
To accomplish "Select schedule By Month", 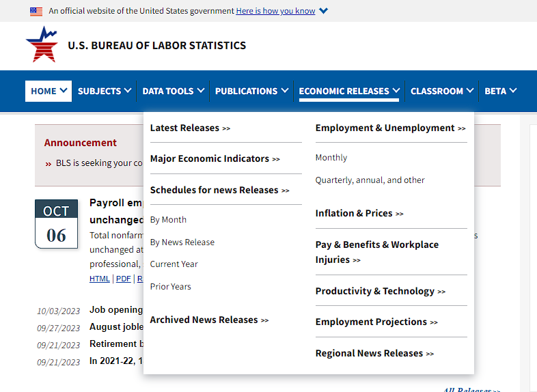I will 168,220.
